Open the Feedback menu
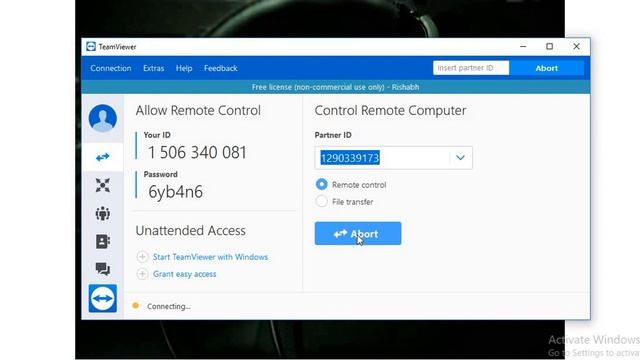This screenshot has height=360, width=640. 221,68
